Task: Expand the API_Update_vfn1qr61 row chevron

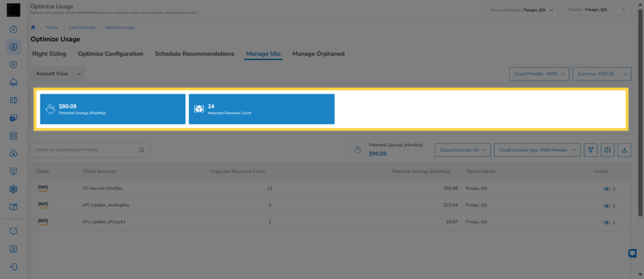Action: pos(614,222)
